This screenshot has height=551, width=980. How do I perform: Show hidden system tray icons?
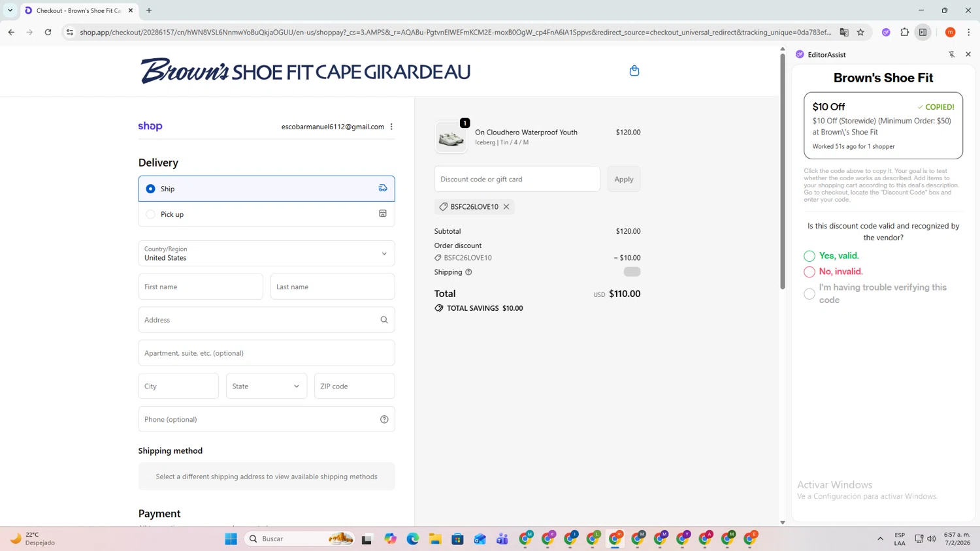click(880, 539)
